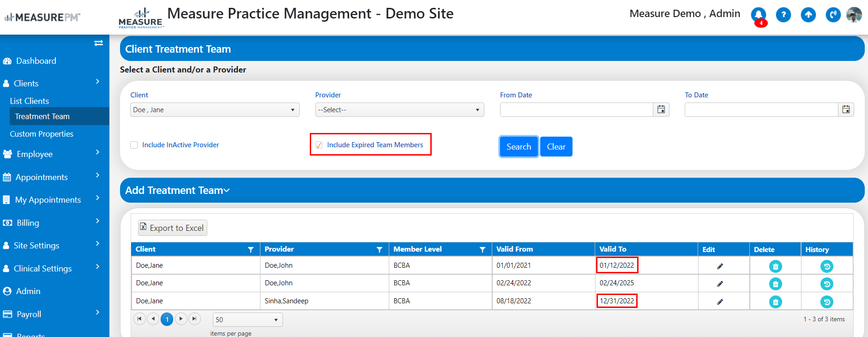Go to the last page of results

pos(195,319)
